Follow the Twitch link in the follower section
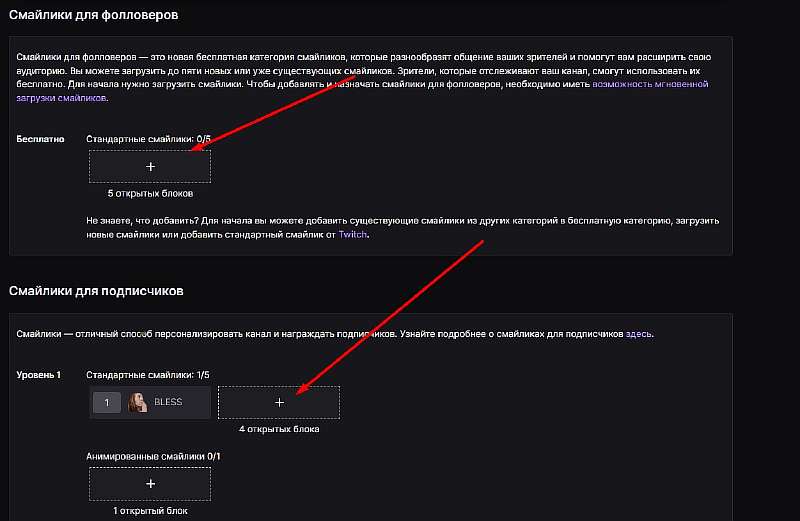Image resolution: width=800 pixels, height=521 pixels. point(353,232)
